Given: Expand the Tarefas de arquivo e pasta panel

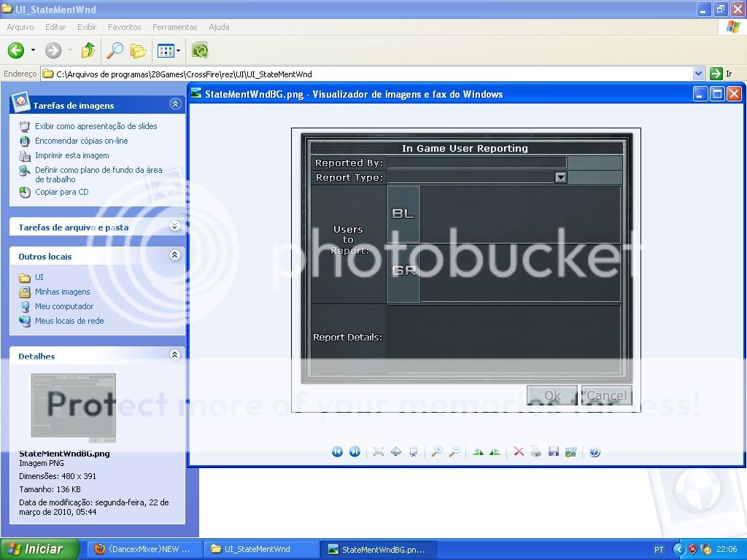Looking at the screenshot, I should (x=174, y=227).
